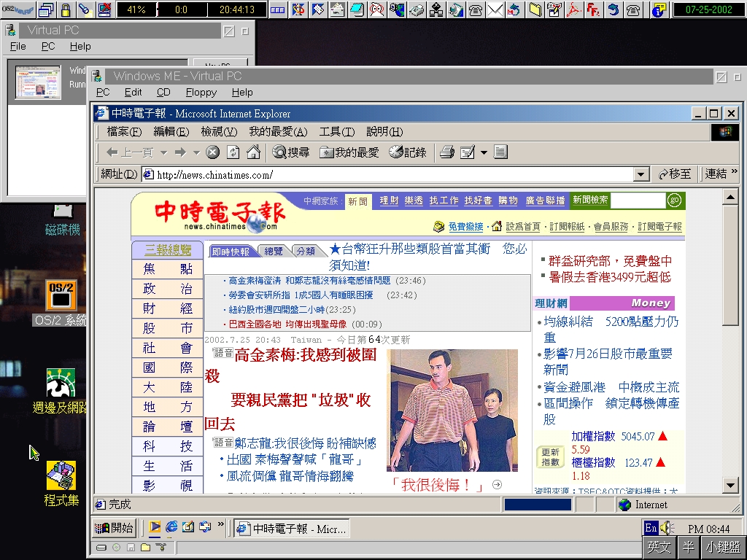Click the address bar URL field
The width and height of the screenshot is (747, 560).
[388, 175]
